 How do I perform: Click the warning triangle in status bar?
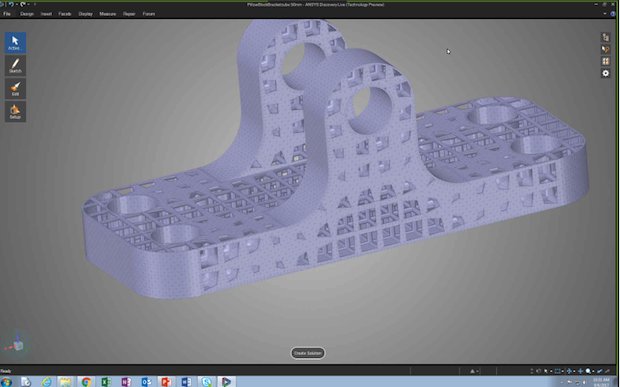tap(473, 371)
